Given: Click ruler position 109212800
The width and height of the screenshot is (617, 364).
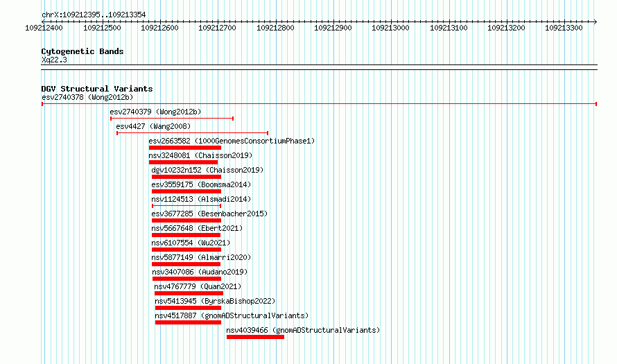Looking at the screenshot, I should click(275, 28).
